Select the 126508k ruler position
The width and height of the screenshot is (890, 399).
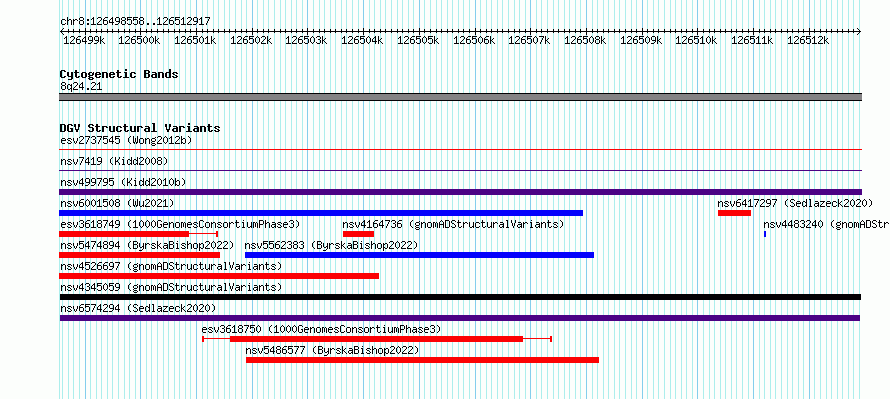coord(585,40)
